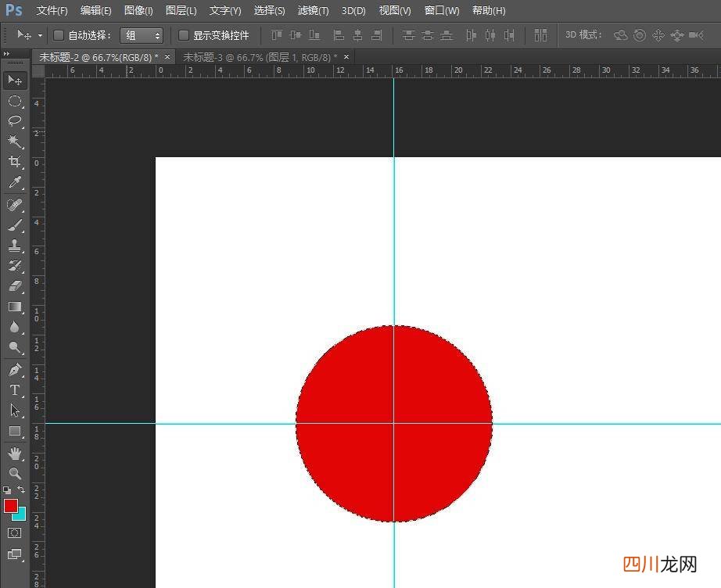
Task: Open the 图层(L) menu
Action: pyautogui.click(x=181, y=11)
